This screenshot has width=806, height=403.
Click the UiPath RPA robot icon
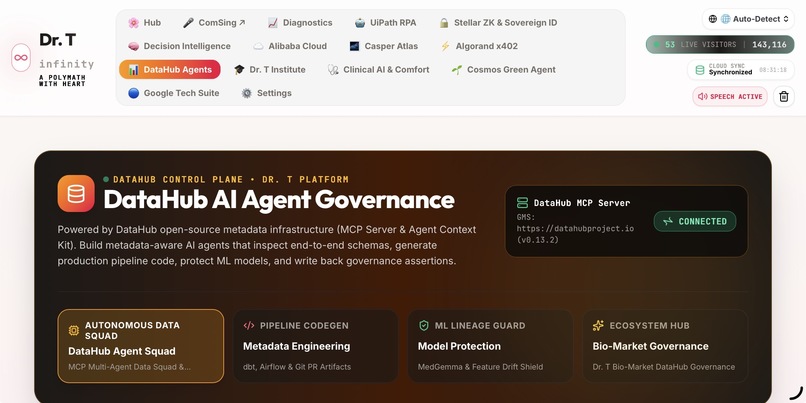click(360, 23)
